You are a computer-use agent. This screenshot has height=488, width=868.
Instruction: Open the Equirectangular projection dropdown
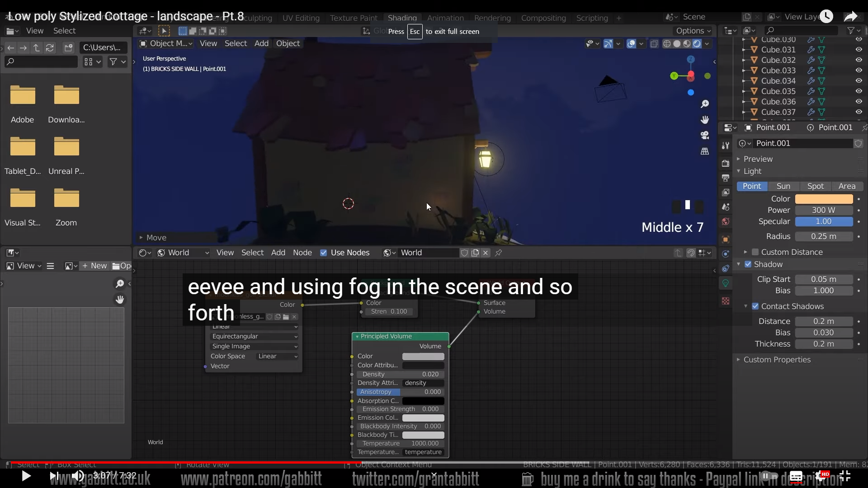[254, 336]
